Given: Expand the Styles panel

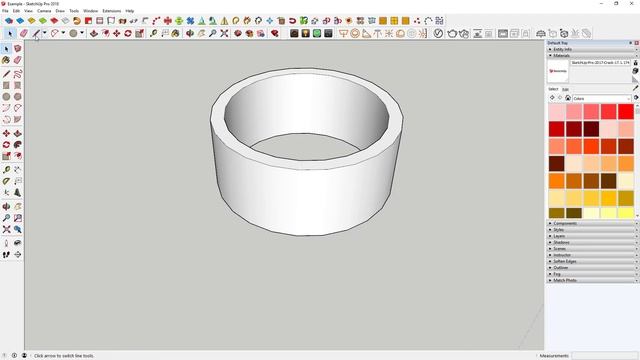Looking at the screenshot, I should [592, 230].
